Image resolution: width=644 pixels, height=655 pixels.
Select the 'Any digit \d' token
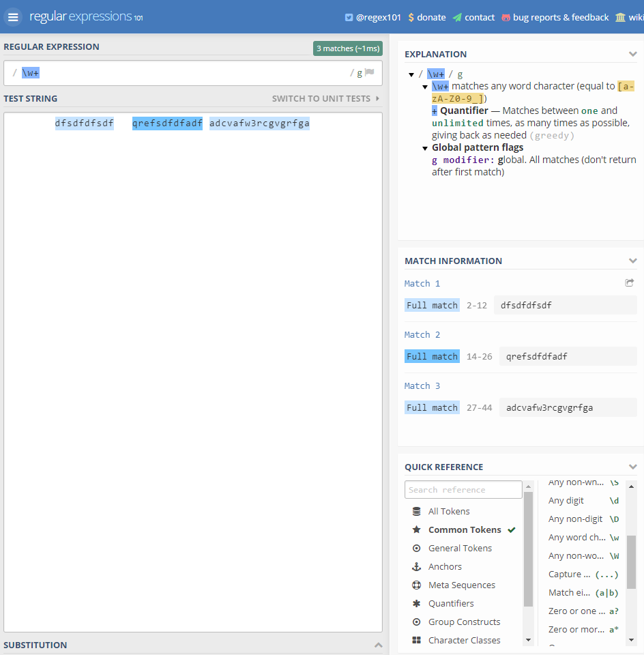(583, 500)
